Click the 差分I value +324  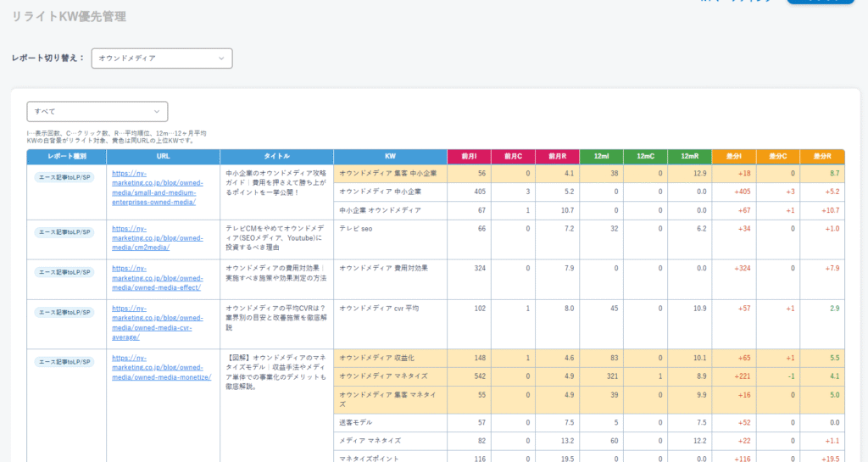pos(743,269)
